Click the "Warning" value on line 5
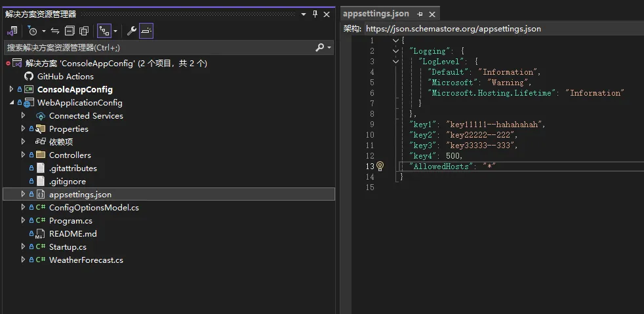Viewport: 644px width, 314px height. pyautogui.click(x=509, y=83)
